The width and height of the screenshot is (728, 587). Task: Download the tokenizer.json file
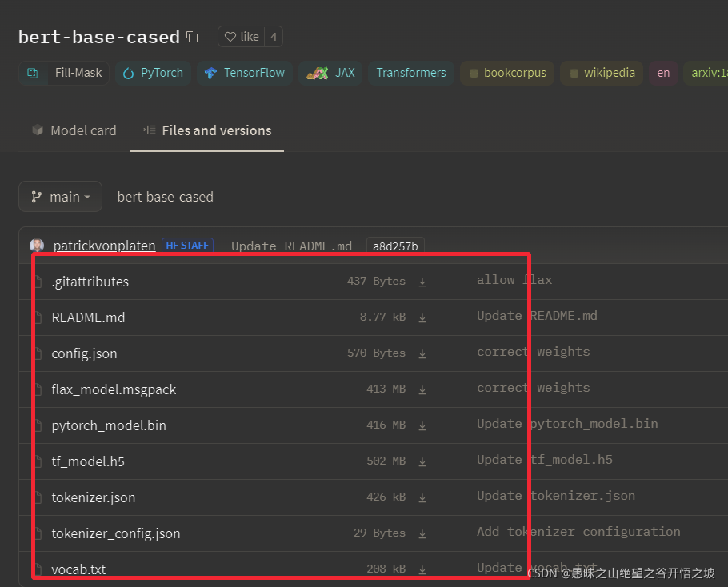coord(422,498)
